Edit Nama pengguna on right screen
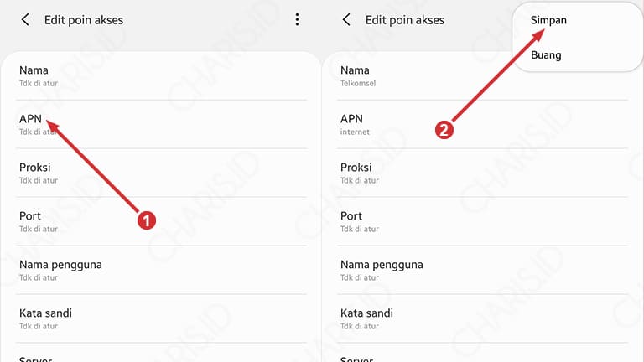Image resolution: width=644 pixels, height=362 pixels. click(382, 269)
